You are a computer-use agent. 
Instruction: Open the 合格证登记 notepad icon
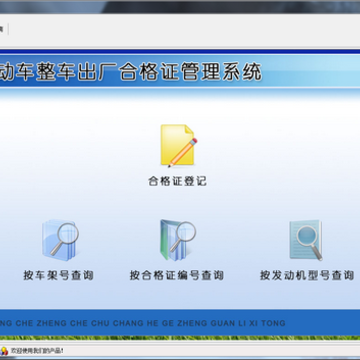(x=178, y=146)
